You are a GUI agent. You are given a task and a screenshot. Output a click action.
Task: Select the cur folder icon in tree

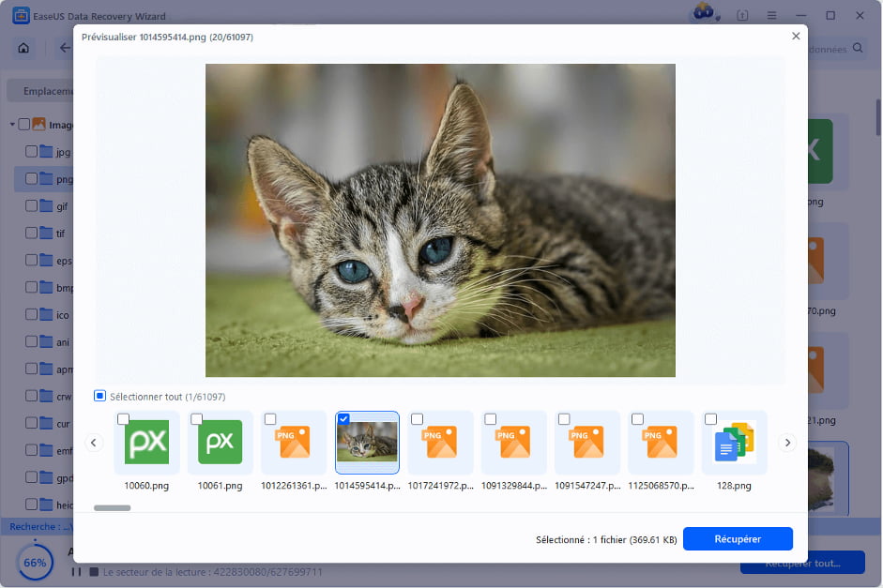tap(46, 423)
